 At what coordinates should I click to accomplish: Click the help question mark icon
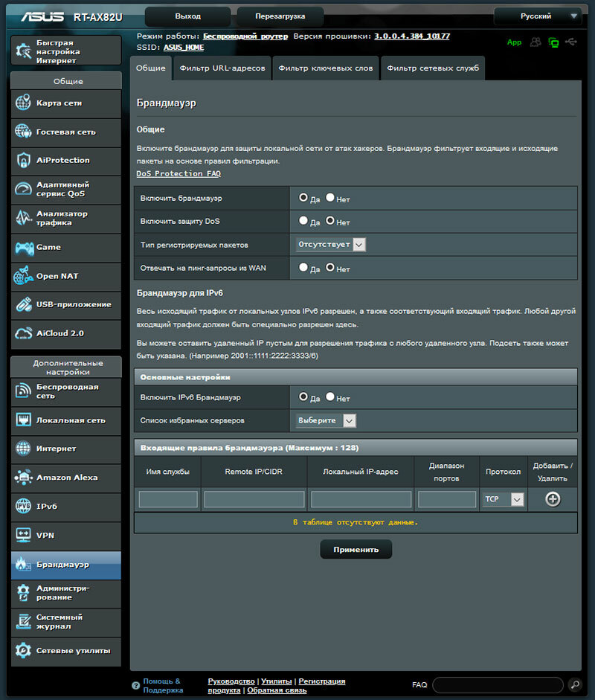(136, 686)
